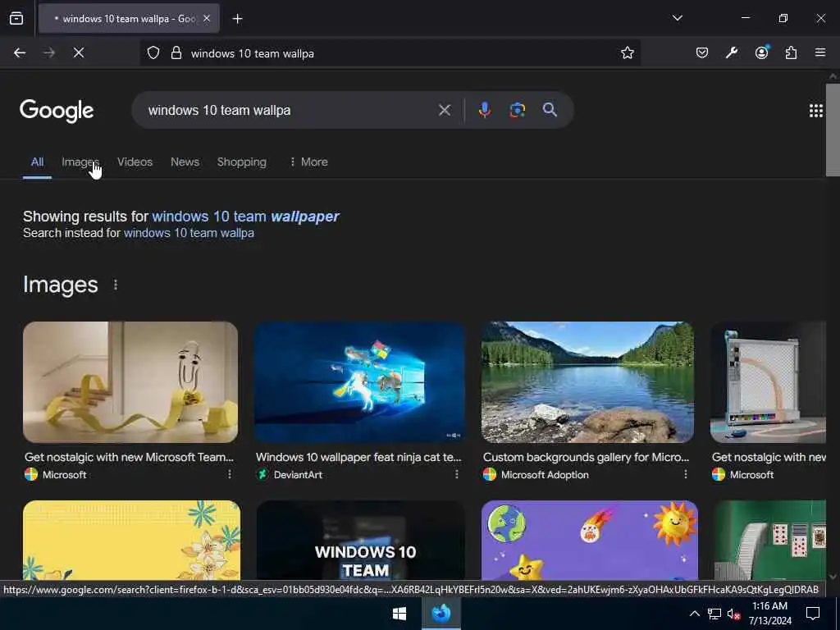Open Windows 10 wallpaper feat ninja cat title
The width and height of the screenshot is (840, 630).
coord(358,457)
